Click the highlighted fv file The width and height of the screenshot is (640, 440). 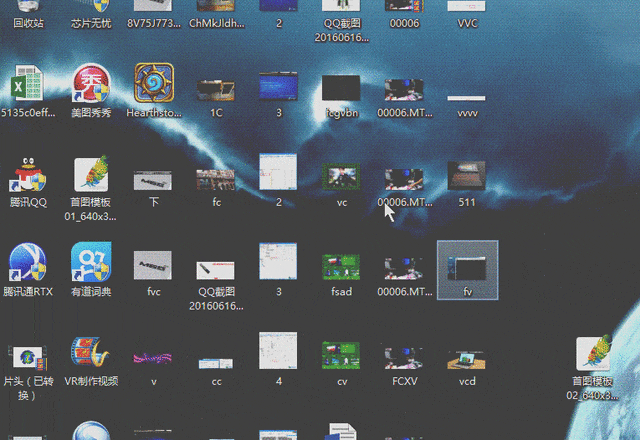point(467,270)
